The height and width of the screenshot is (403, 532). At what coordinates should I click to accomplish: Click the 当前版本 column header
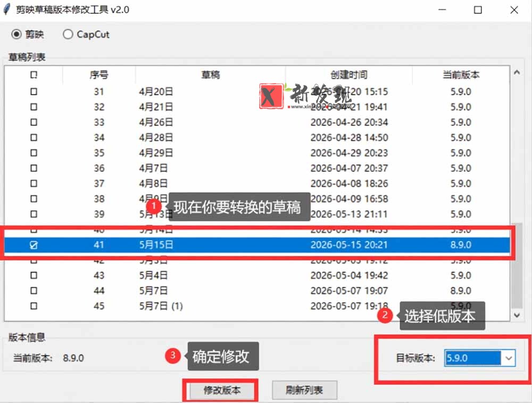461,75
